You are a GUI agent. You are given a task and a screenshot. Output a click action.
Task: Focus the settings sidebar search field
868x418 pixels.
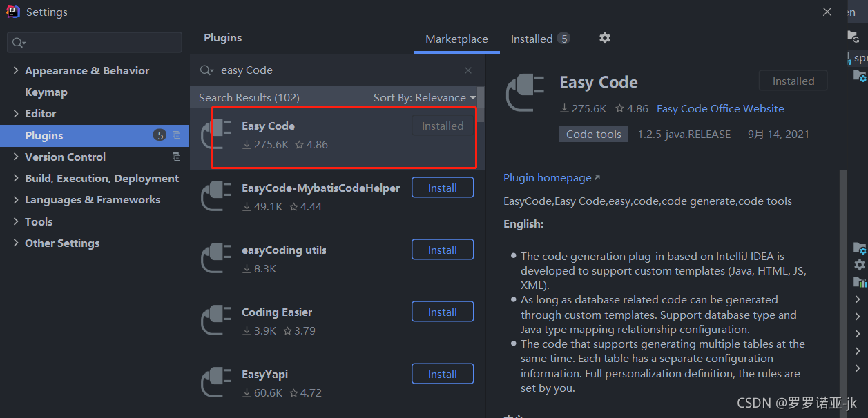(95, 43)
